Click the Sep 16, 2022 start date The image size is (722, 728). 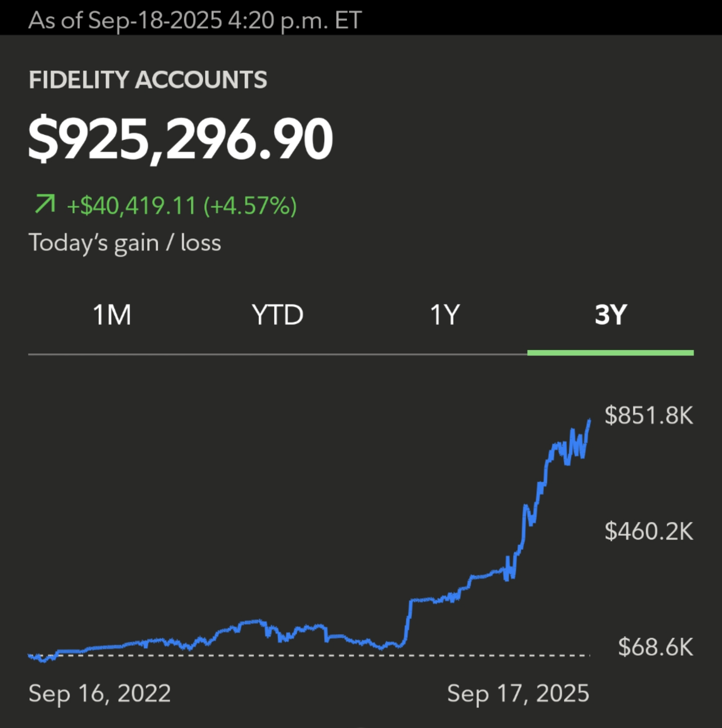coord(99,693)
